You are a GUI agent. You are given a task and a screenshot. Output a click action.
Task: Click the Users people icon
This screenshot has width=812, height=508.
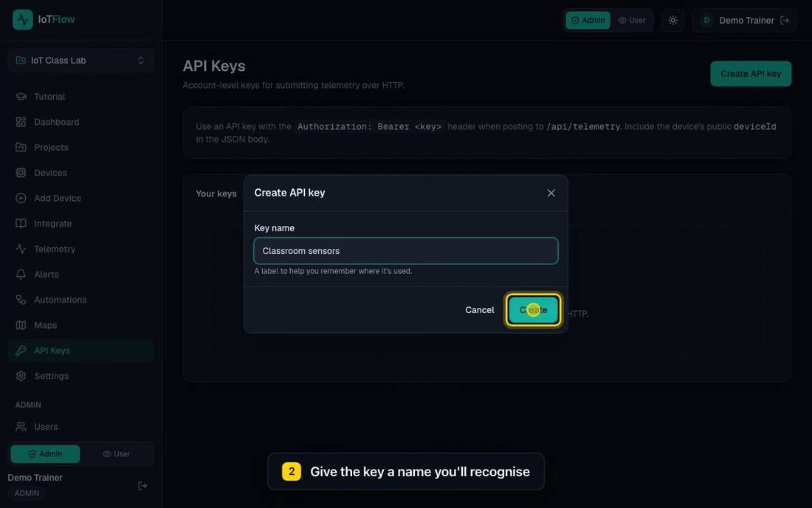(x=21, y=427)
